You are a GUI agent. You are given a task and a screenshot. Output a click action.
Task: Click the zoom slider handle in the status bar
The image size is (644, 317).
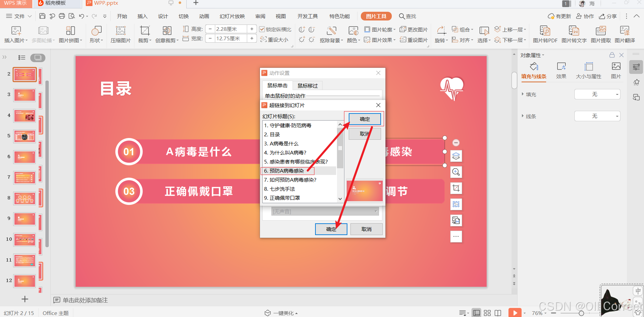pos(581,313)
